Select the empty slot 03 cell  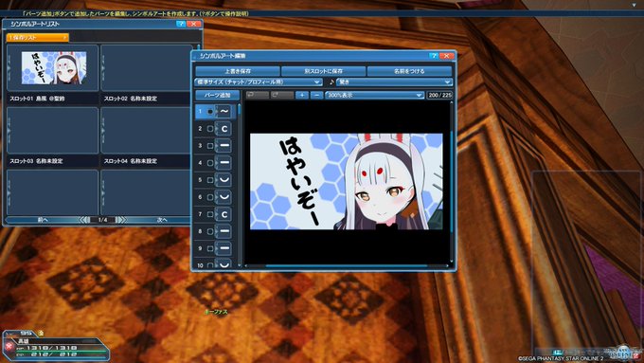pyautogui.click(x=53, y=130)
